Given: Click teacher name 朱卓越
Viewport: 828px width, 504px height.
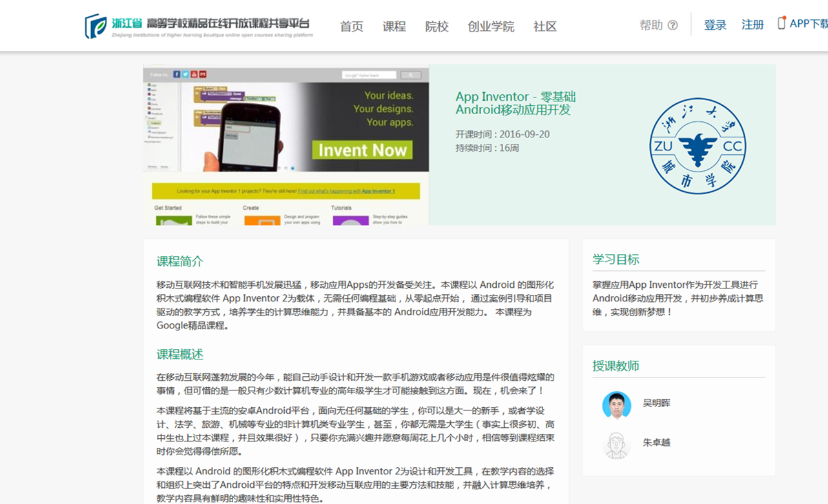Looking at the screenshot, I should click(656, 443).
